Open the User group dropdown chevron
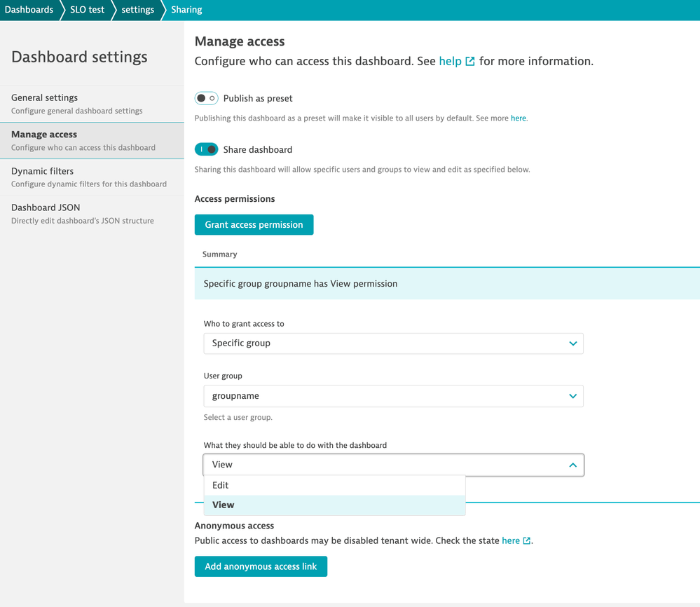This screenshot has height=607, width=700. coord(572,396)
